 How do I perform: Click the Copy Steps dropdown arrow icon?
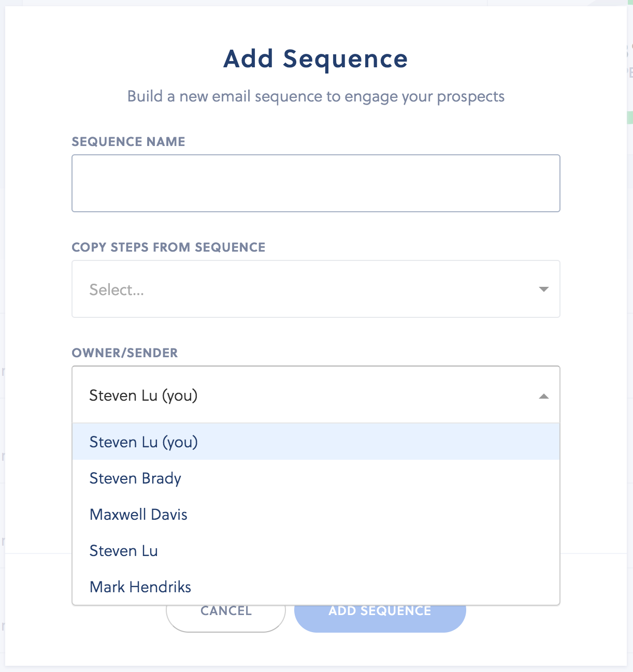[x=543, y=289]
